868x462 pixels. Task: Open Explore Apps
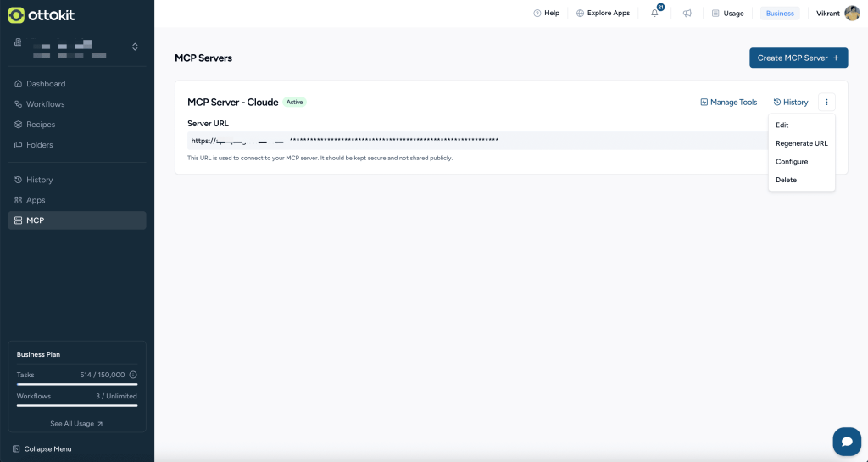pos(603,14)
